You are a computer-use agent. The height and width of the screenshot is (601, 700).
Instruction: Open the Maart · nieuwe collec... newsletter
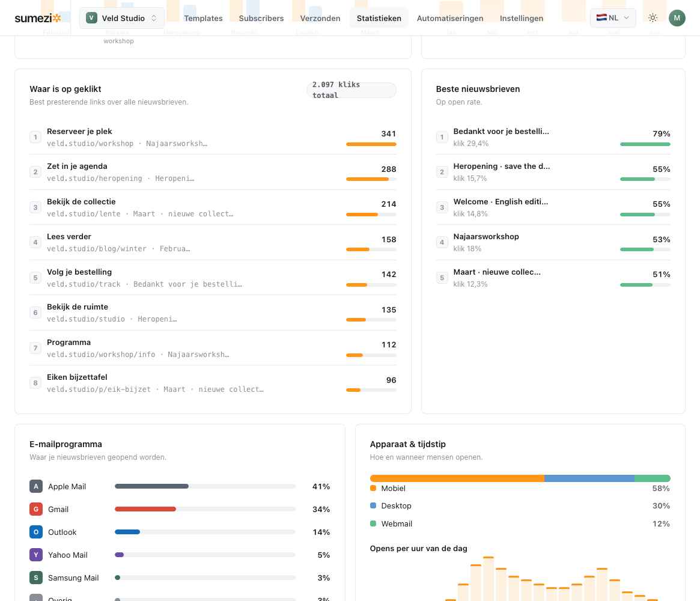[x=553, y=278]
